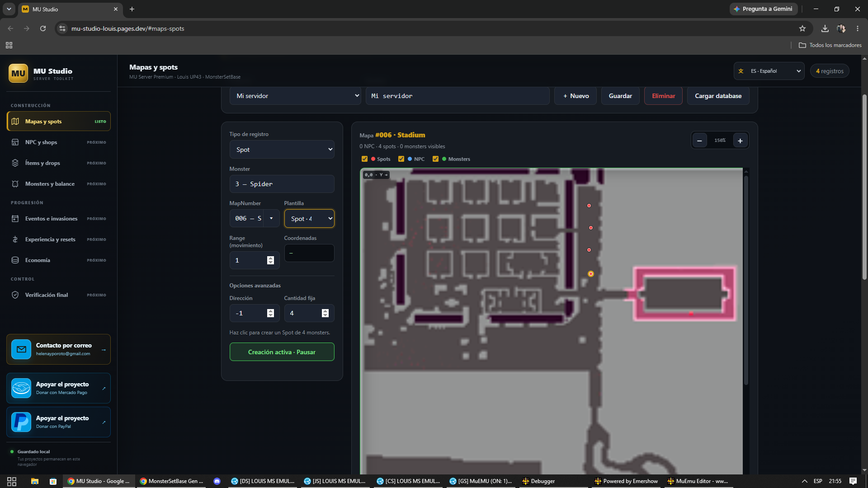This screenshot has width=868, height=488.
Task: Click the Verificación final shield icon
Action: coord(15,295)
